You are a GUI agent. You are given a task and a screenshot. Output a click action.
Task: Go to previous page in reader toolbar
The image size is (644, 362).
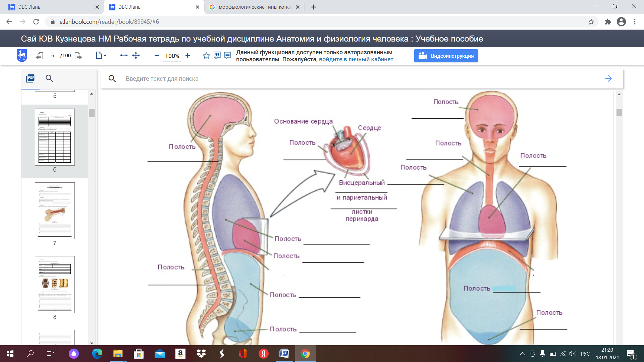[39, 56]
